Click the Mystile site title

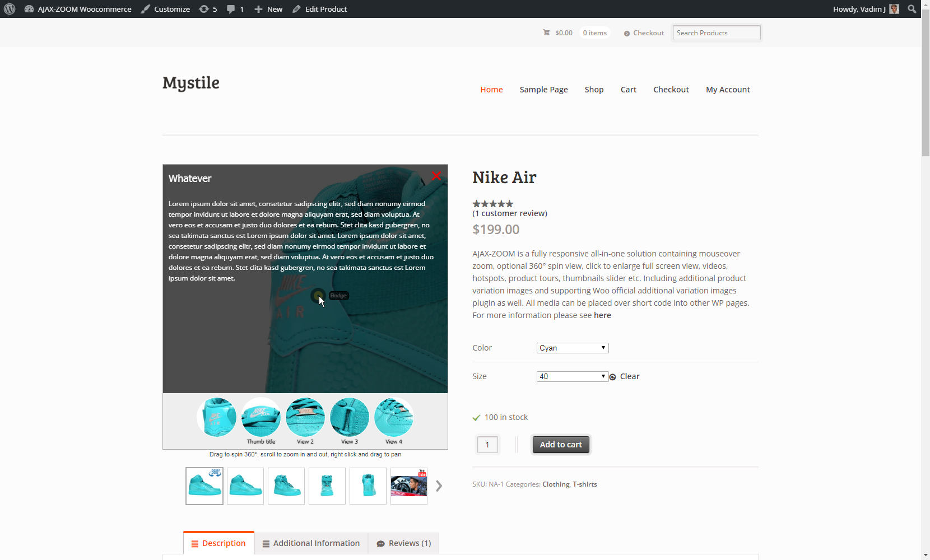(x=191, y=83)
